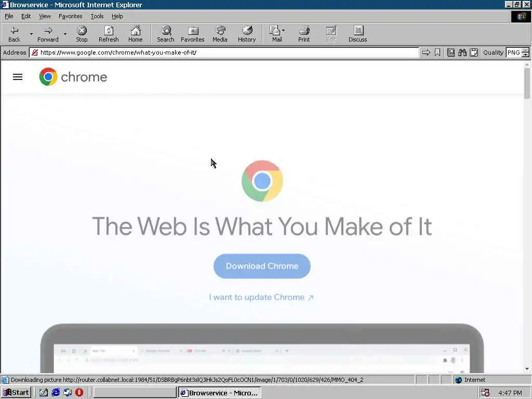The image size is (532, 399).
Task: Launch Internet Explorer from quick launch
Action: pos(56,393)
